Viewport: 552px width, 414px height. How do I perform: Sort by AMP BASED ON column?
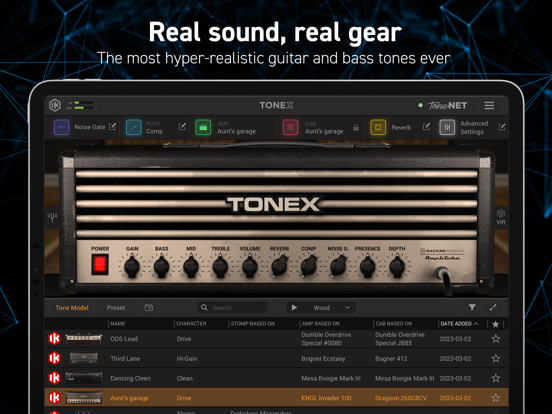(x=320, y=324)
